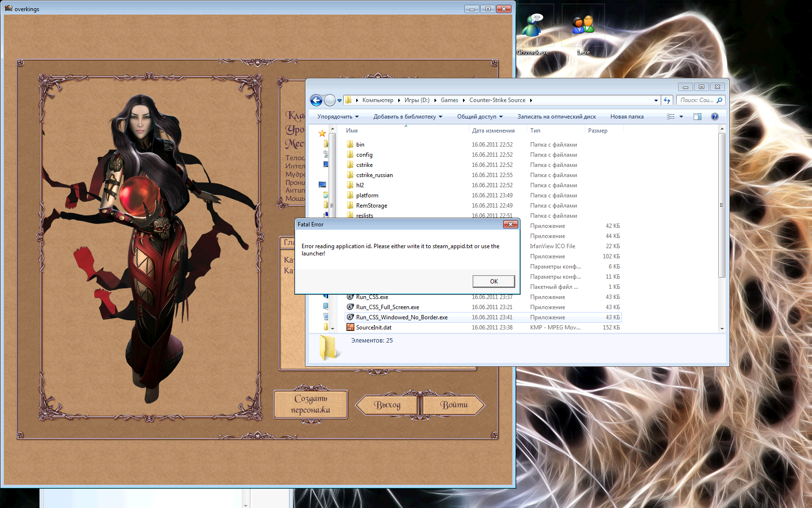Open Добавить в библиотеку menu
Image resolution: width=812 pixels, height=508 pixels.
point(407,117)
